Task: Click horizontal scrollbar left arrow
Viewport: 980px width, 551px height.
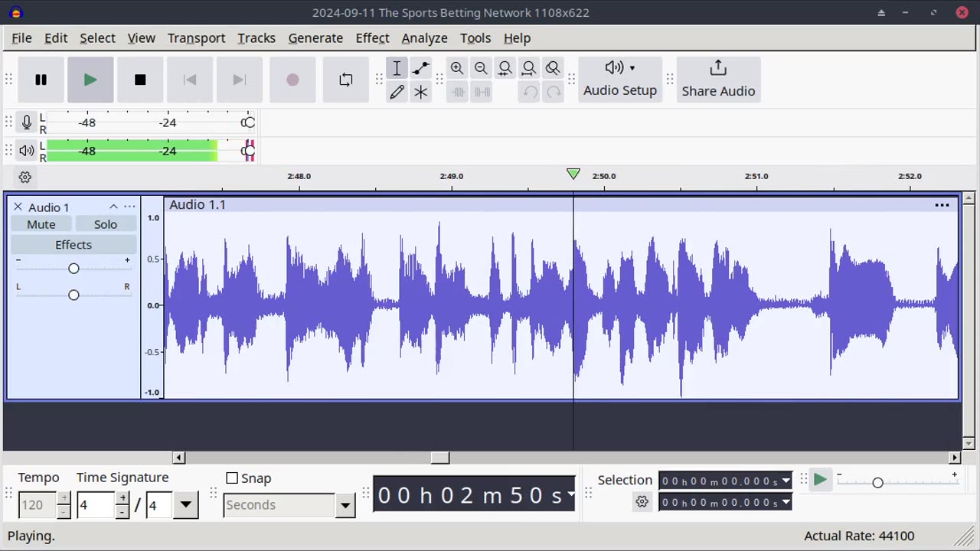Action: tap(178, 458)
